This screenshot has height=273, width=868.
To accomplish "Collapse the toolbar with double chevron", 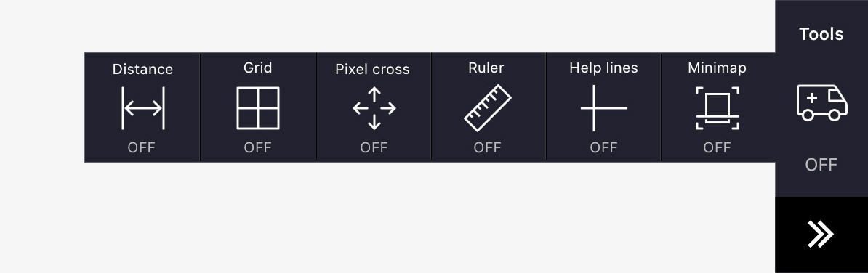I will tap(821, 235).
